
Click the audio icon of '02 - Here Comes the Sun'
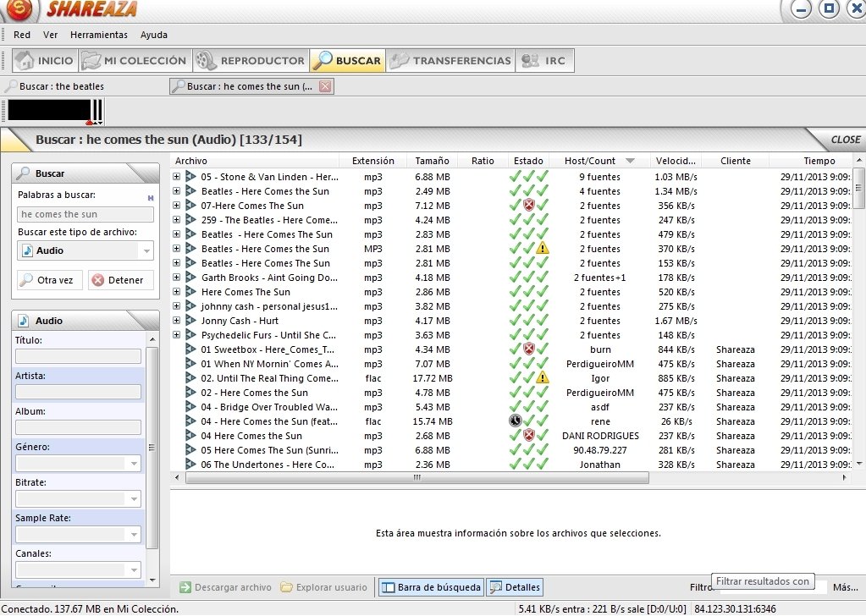point(190,392)
